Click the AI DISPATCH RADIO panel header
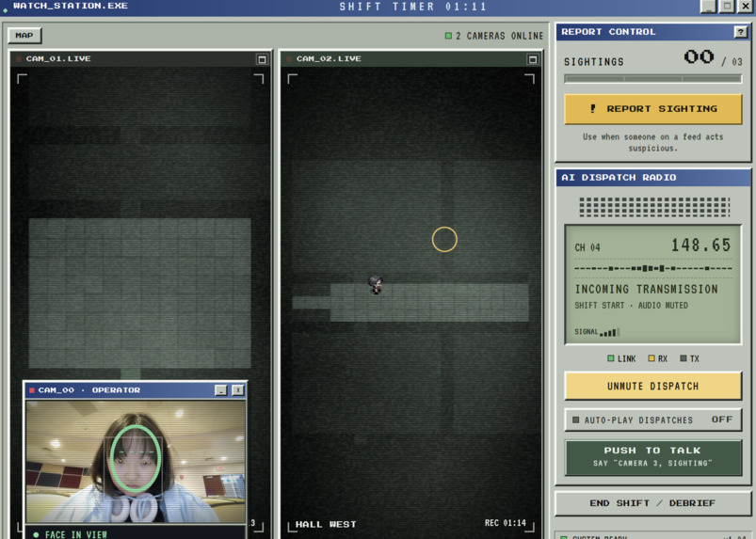Image resolution: width=756 pixels, height=539 pixels. pyautogui.click(x=653, y=177)
